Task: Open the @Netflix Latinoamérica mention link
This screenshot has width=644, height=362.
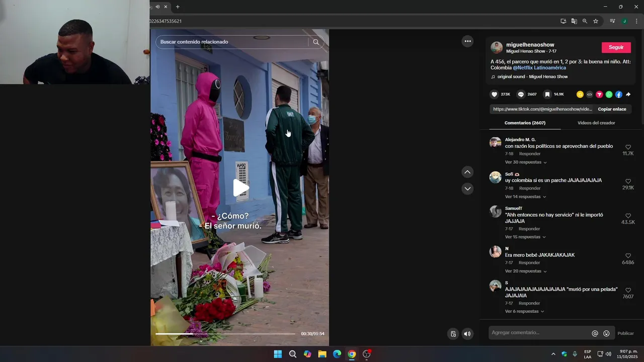Action: (539, 68)
